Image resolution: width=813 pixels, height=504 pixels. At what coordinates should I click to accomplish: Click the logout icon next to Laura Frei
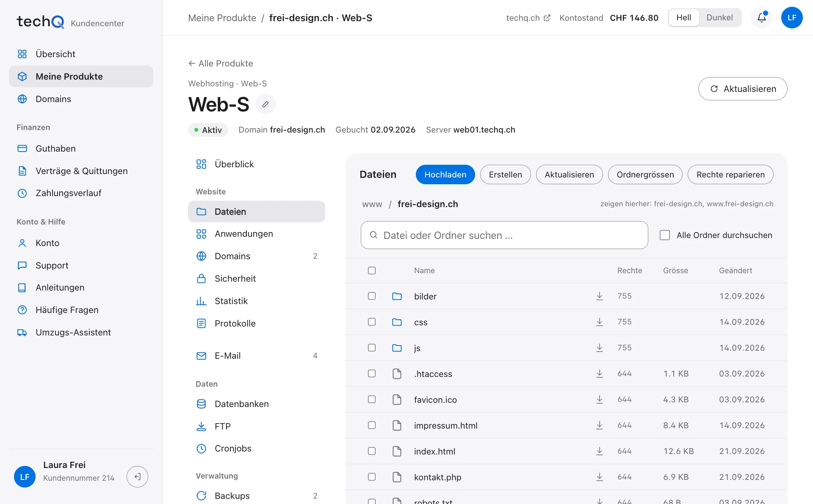(x=137, y=477)
